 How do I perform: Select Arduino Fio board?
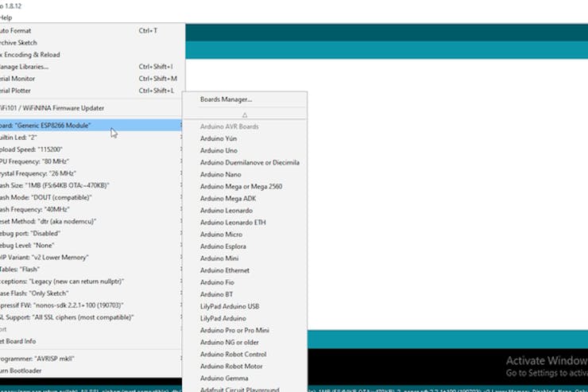pyautogui.click(x=245, y=282)
